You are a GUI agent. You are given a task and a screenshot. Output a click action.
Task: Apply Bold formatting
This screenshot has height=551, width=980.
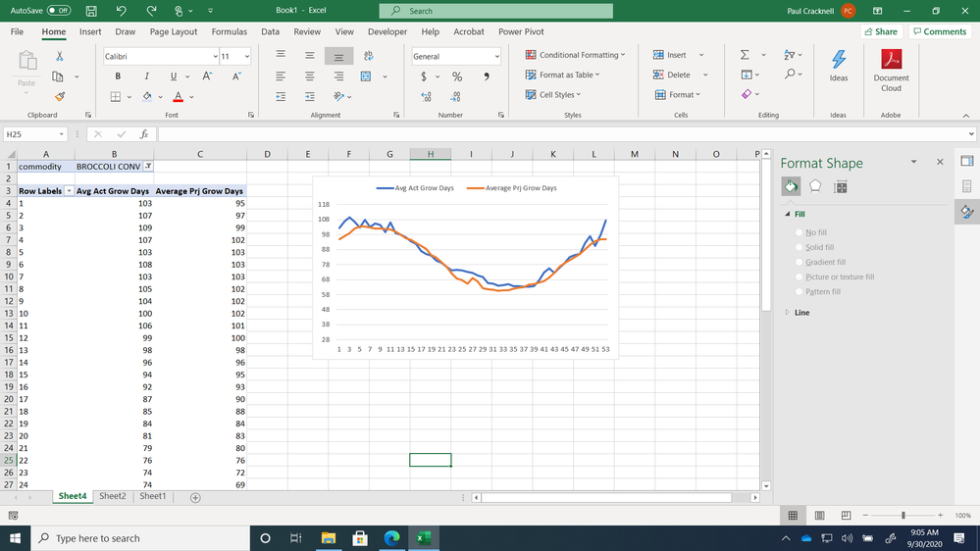(x=118, y=76)
